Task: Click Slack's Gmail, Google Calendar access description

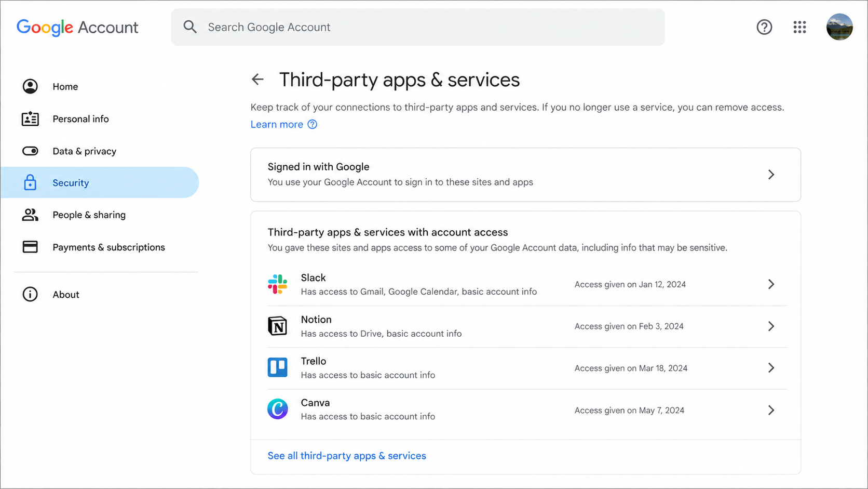Action: click(x=419, y=292)
